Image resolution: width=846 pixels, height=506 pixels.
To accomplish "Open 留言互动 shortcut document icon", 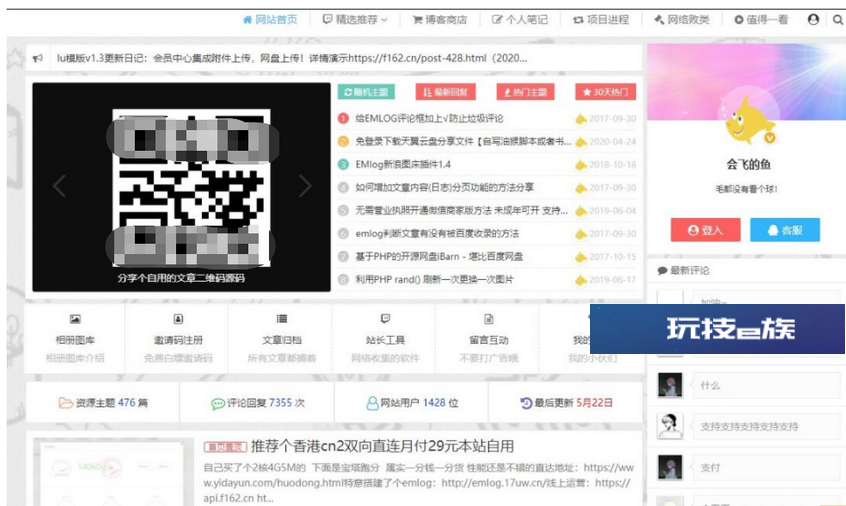I will pos(489,319).
